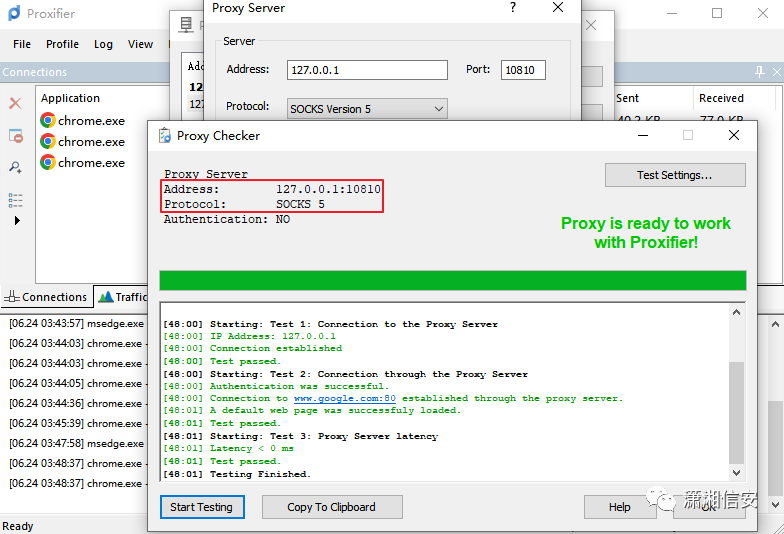Viewport: 784px width, 534px height.
Task: Click log entry 03:47:58 msedge.exe
Action: [76, 444]
